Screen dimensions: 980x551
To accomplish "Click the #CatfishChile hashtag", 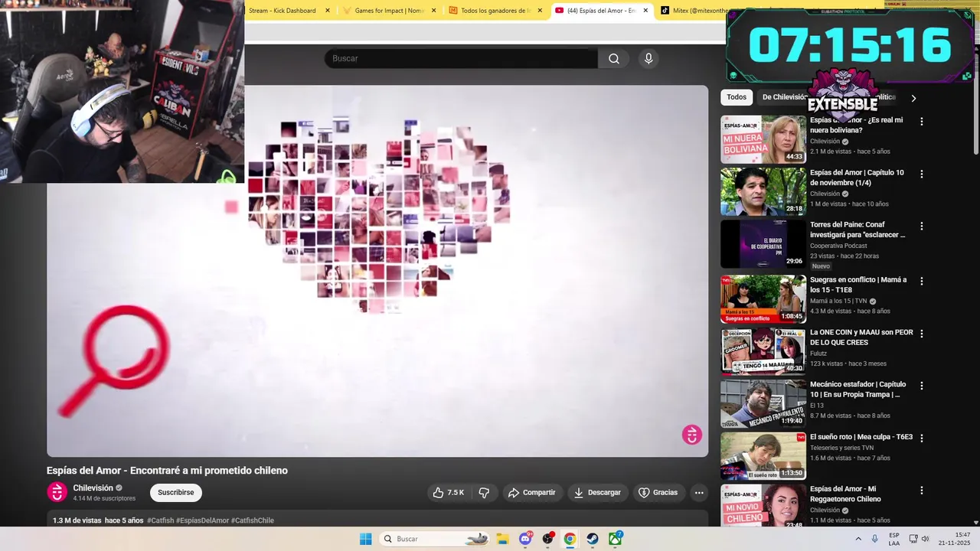I will (x=253, y=520).
